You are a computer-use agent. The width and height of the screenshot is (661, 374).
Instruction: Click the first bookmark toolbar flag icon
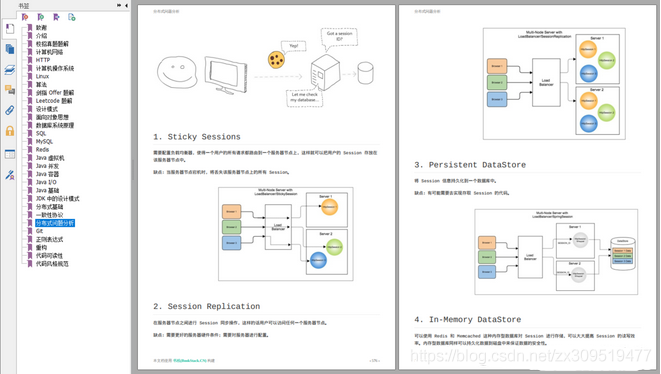(x=25, y=17)
